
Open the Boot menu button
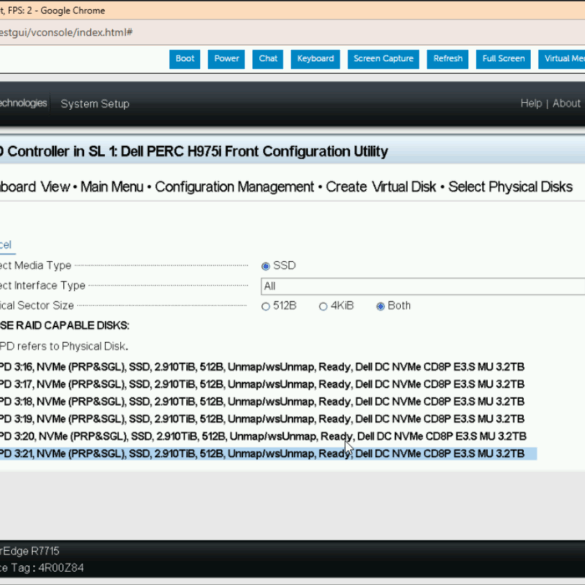pos(185,59)
